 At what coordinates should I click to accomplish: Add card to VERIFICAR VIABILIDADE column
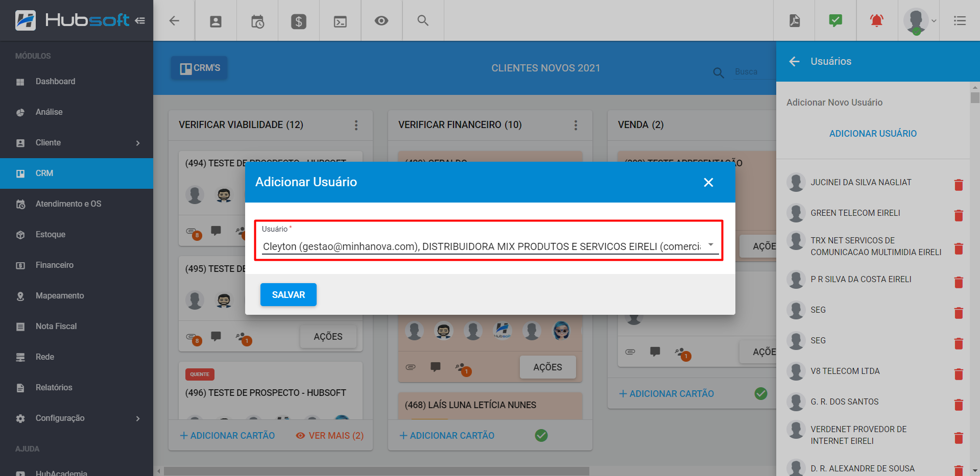[227, 436]
